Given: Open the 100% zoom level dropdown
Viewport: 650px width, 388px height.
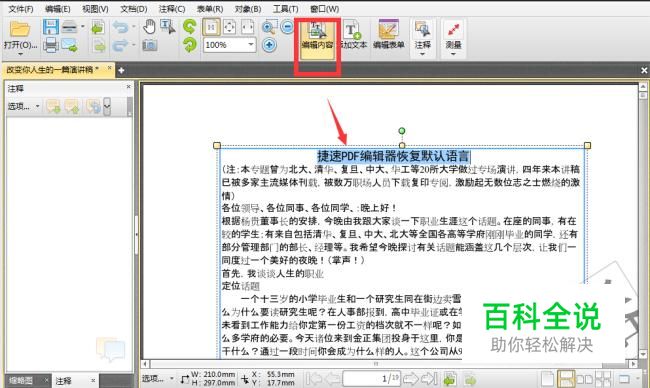Looking at the screenshot, I should click(x=251, y=44).
